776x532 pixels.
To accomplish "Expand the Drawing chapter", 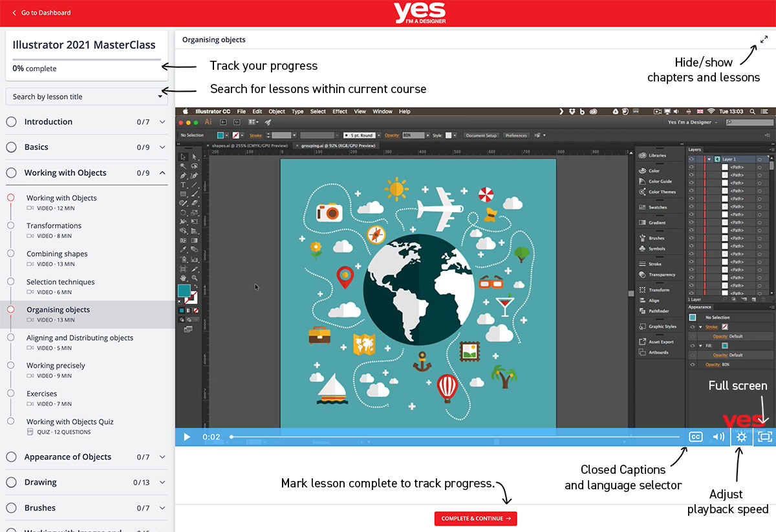I will (162, 482).
